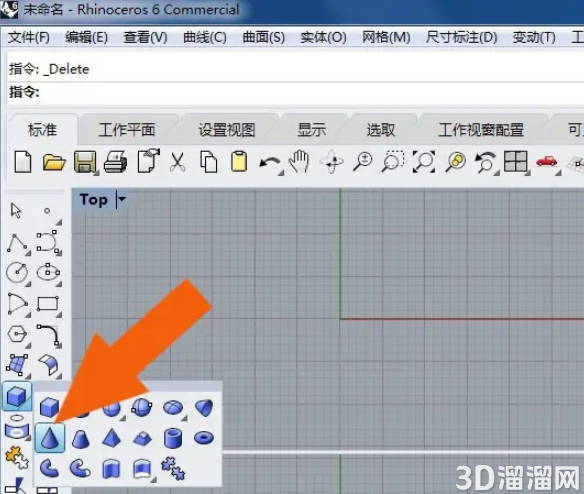The width and height of the screenshot is (584, 494).
Task: Select the Polyline tool
Action: click(17, 243)
